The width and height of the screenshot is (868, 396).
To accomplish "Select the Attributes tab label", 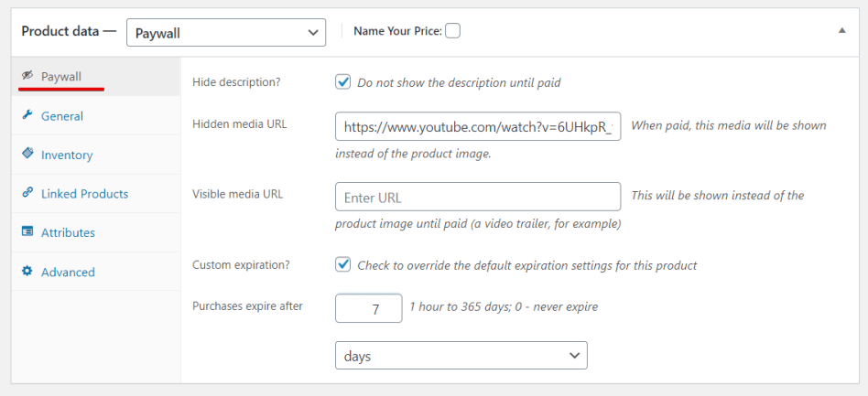I will (68, 233).
